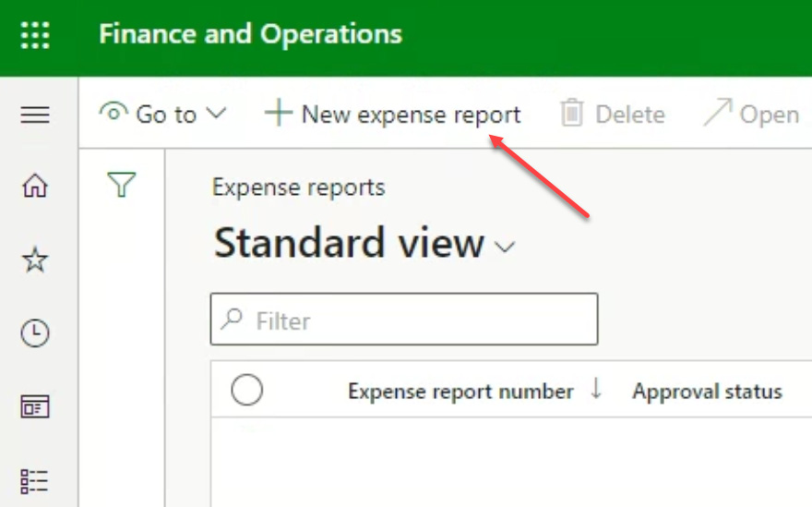This screenshot has height=507, width=812.
Task: Show the filter pane funnel icon
Action: (x=122, y=185)
